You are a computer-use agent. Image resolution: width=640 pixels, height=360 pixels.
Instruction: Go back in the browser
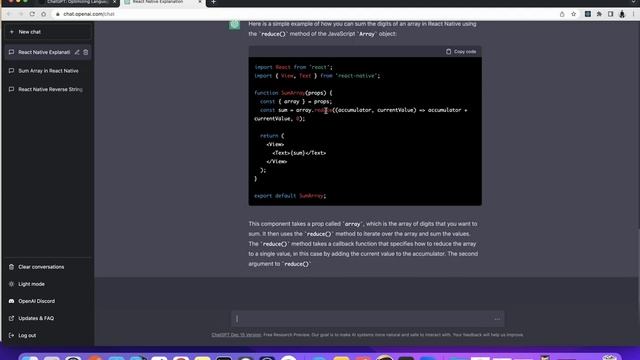pos(9,14)
